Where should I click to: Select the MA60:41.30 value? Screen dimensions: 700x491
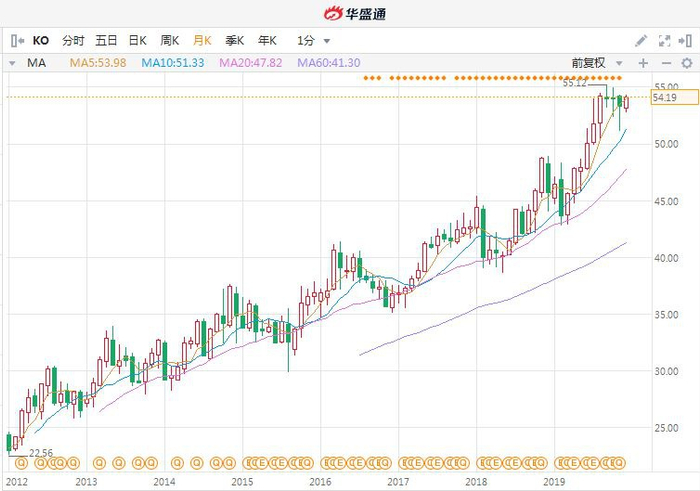tap(329, 63)
